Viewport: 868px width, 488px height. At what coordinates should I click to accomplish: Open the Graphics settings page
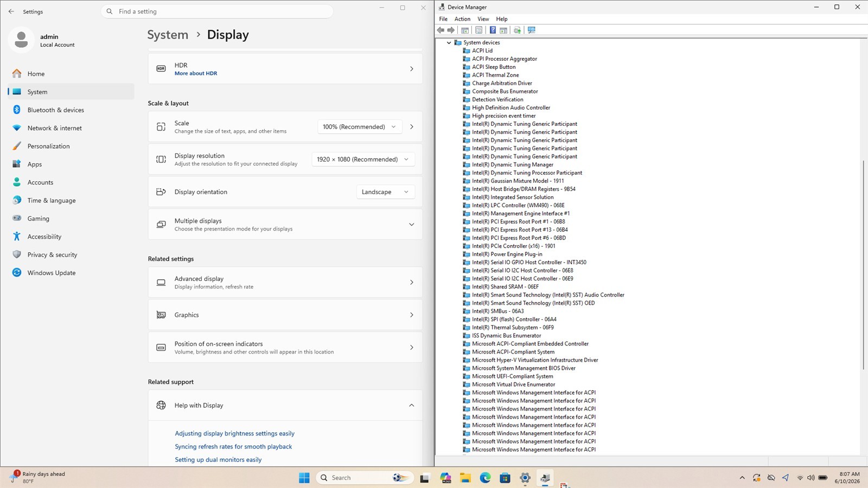[x=285, y=315]
